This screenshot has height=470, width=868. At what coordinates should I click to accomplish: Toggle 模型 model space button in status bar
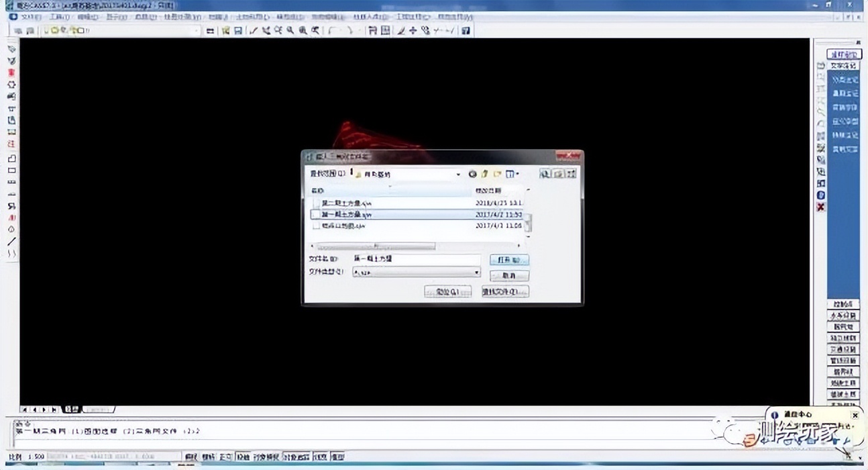337,457
